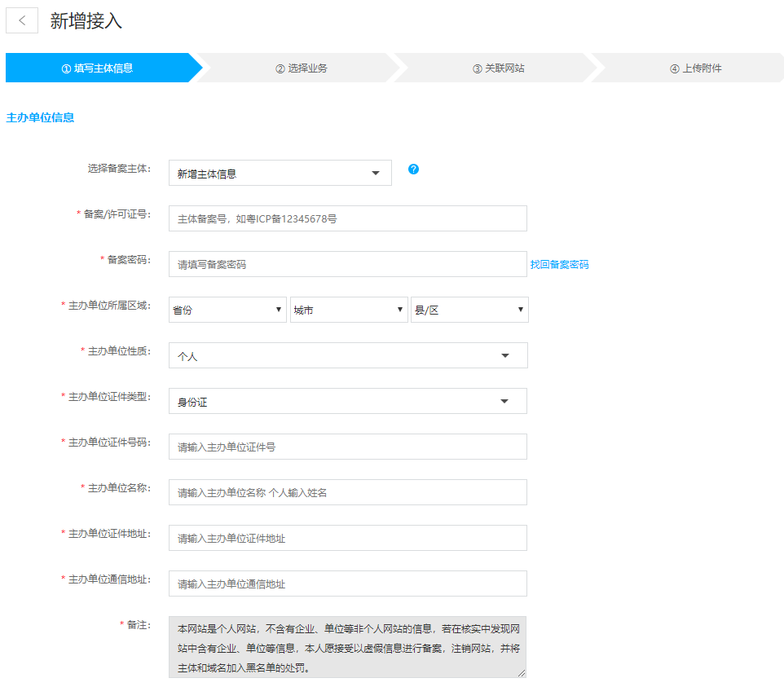Select step 3 关联网站 tab
Viewport: 784px width, 687px height.
(499, 68)
